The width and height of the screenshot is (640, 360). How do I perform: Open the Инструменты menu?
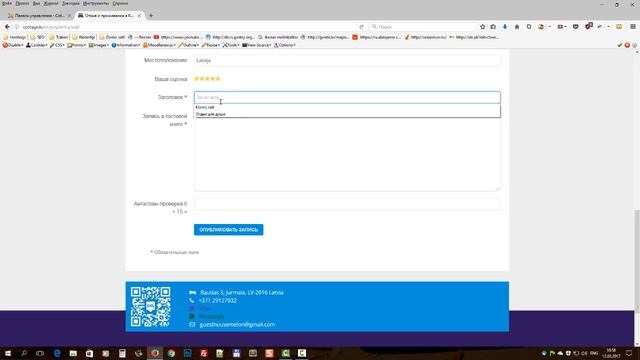[96, 3]
